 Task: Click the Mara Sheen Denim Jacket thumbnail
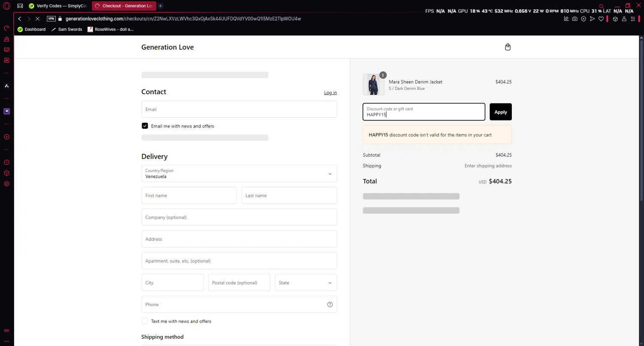[373, 84]
